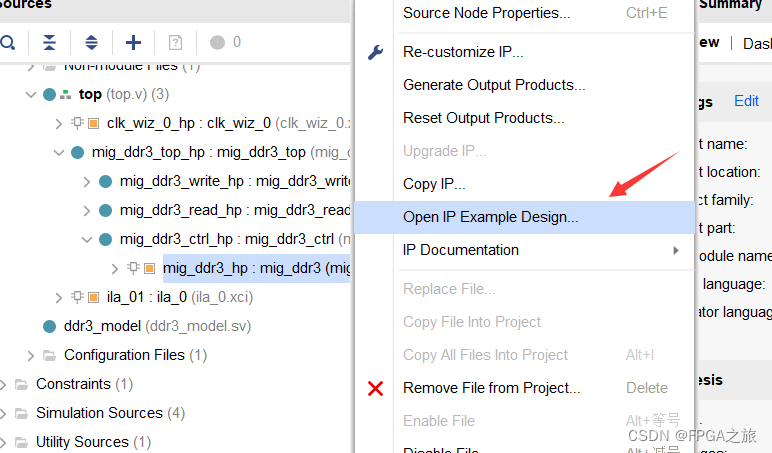Click the wrench icon beside Re-customize IP
The width and height of the screenshot is (772, 453).
(x=375, y=52)
